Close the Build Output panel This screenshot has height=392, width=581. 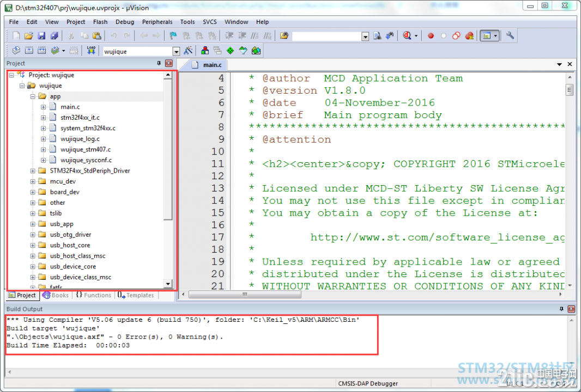(571, 309)
